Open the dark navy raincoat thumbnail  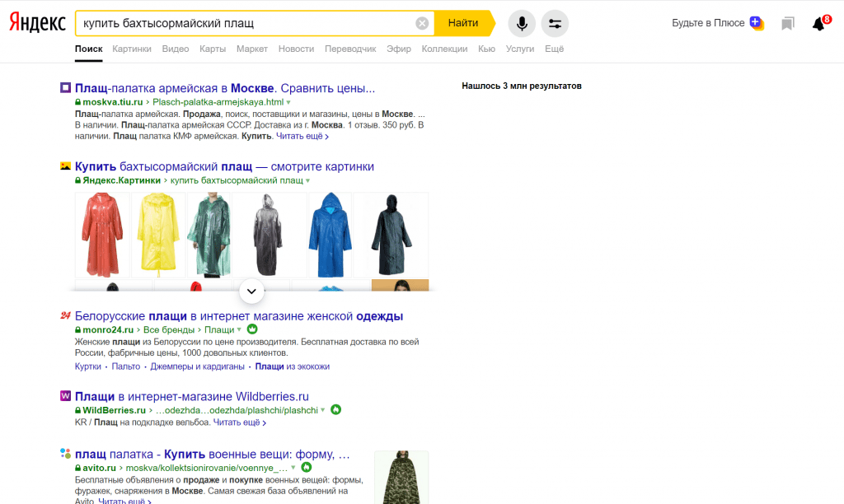pos(392,235)
